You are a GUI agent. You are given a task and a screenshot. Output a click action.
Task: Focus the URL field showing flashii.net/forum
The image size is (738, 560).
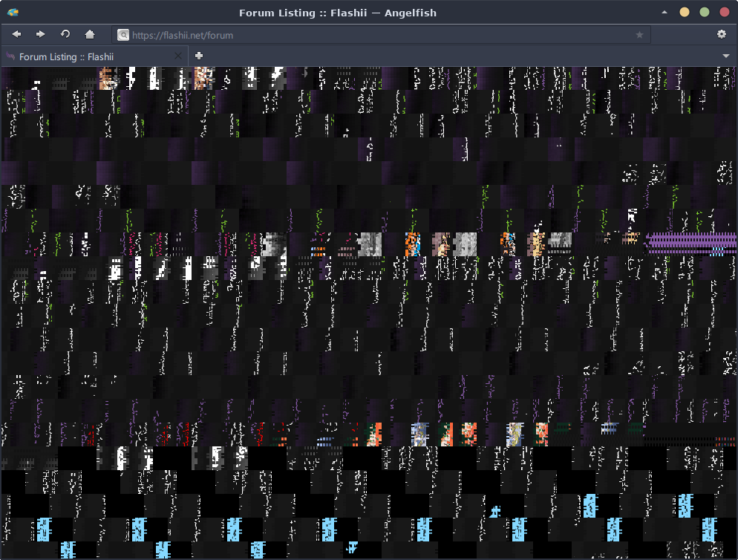pyautogui.click(x=381, y=35)
